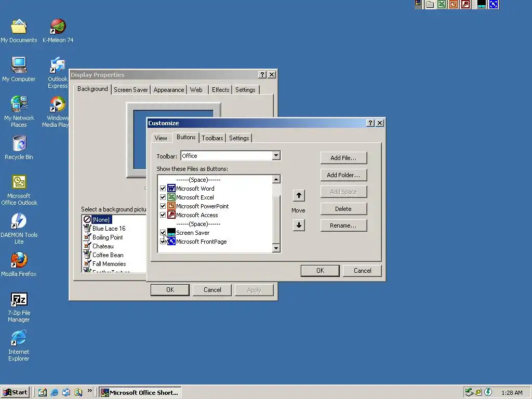The image size is (532, 399).
Task: Uncheck the Microsoft Word checkbox
Action: [163, 188]
